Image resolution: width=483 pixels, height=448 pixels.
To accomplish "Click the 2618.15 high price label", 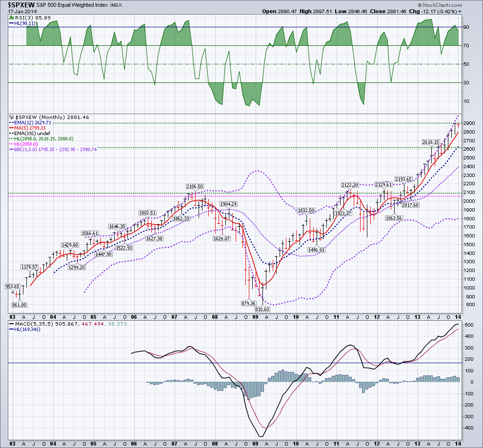I will tap(432, 142).
